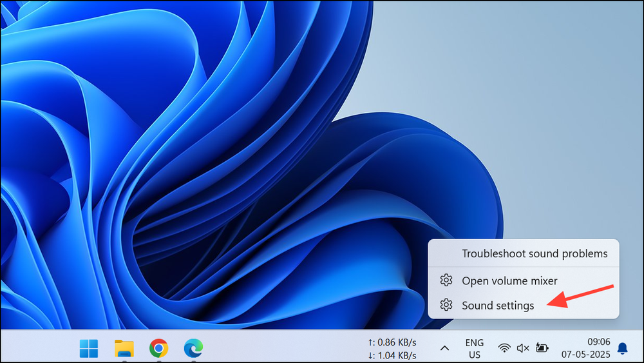This screenshot has width=644, height=363.
Task: Expand the hidden tray icons chevron
Action: tap(444, 348)
